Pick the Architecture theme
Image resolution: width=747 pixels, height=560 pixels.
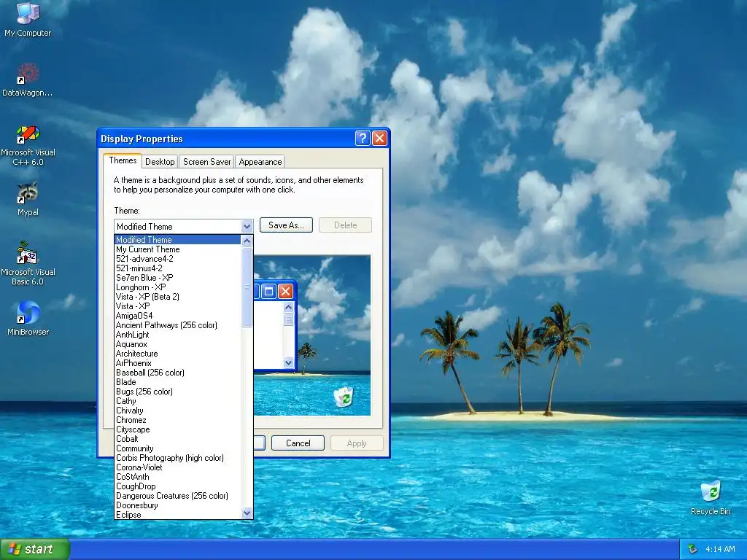click(178, 354)
